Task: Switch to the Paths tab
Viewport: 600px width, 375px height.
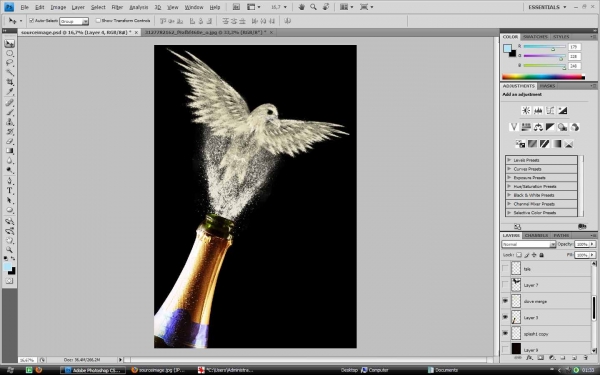Action: click(561, 235)
